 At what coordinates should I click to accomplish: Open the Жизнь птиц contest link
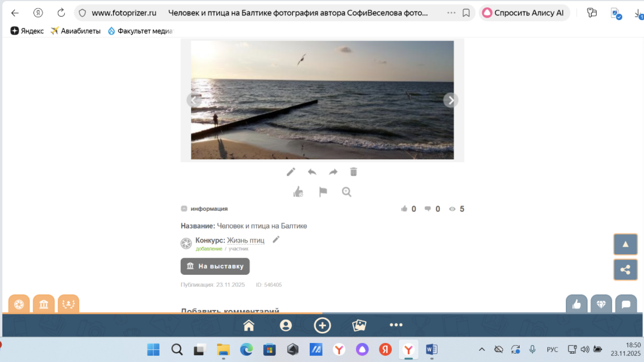click(x=246, y=240)
